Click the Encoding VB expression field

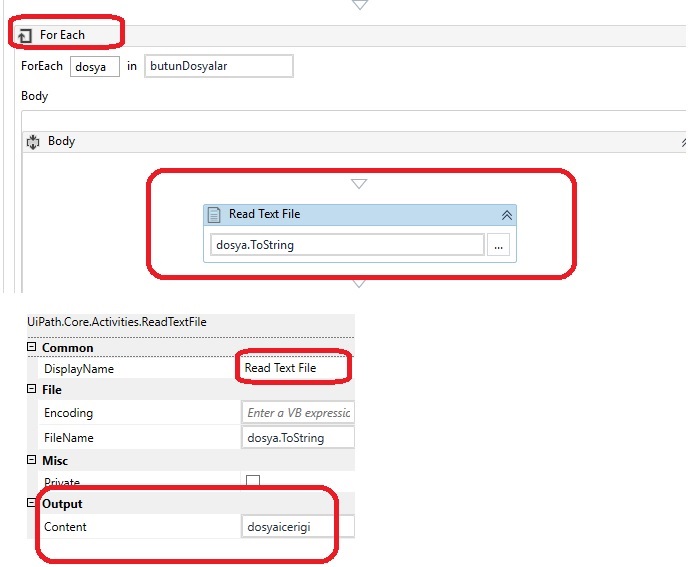click(x=298, y=413)
